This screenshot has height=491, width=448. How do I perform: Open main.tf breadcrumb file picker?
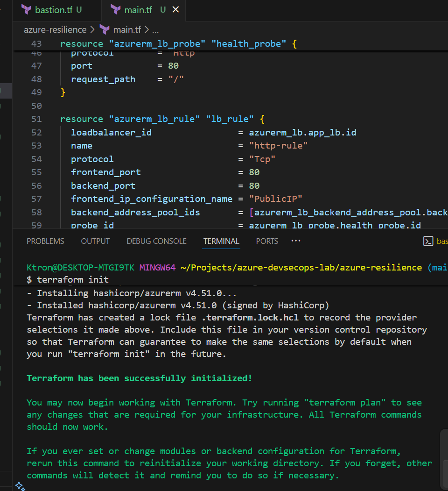point(127,29)
